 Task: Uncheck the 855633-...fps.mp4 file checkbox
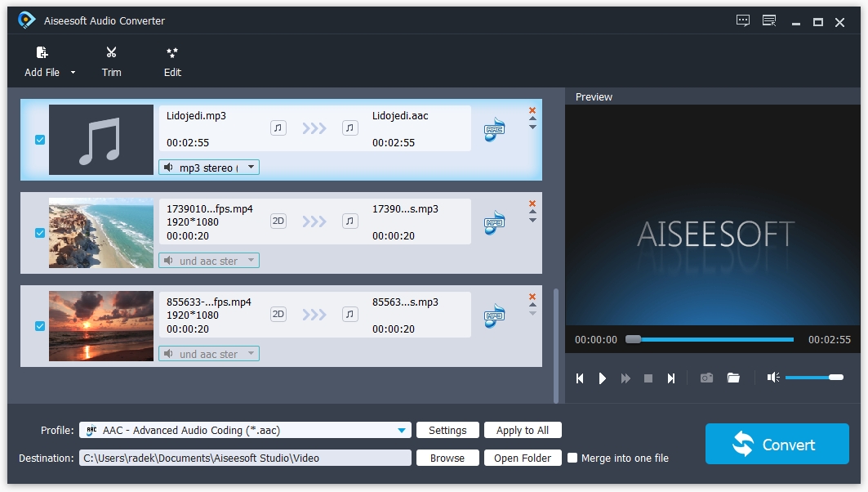pos(40,326)
